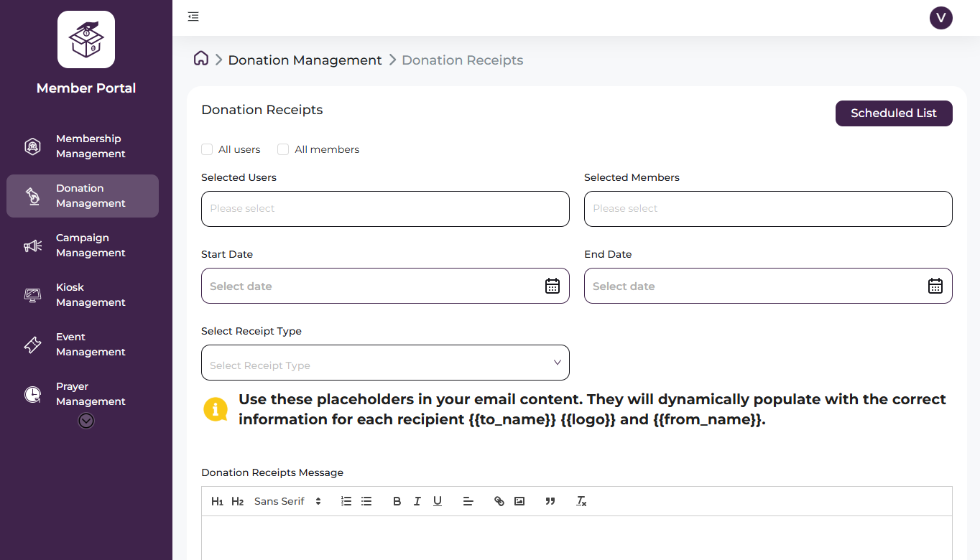Toggle italic text in the editor

pyautogui.click(x=417, y=501)
